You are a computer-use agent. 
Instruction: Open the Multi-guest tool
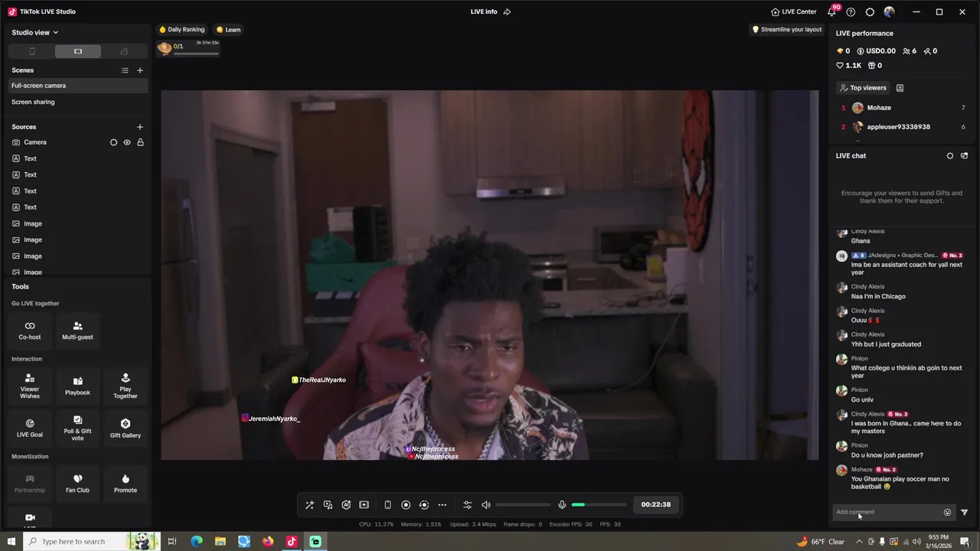click(77, 331)
